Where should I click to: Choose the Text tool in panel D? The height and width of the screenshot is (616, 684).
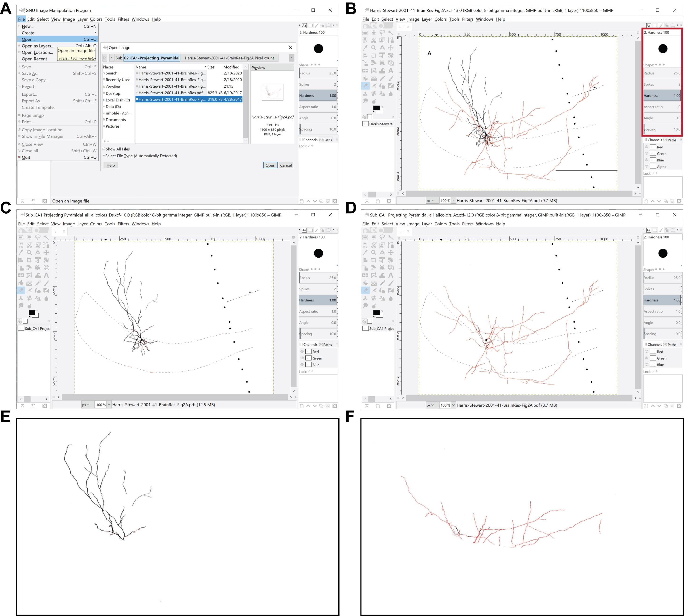pos(391,276)
